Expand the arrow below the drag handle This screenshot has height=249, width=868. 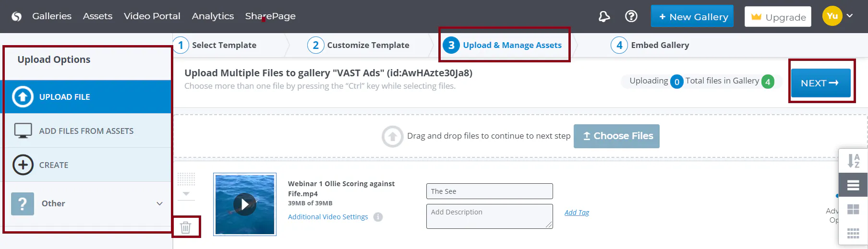(186, 194)
